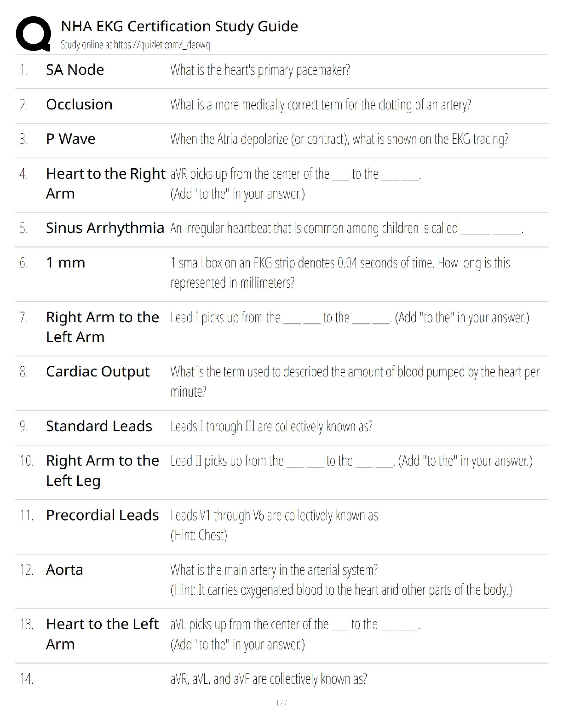Select the Sinus Arrhythmia term
Screen dimensions: 563x728
105,228
